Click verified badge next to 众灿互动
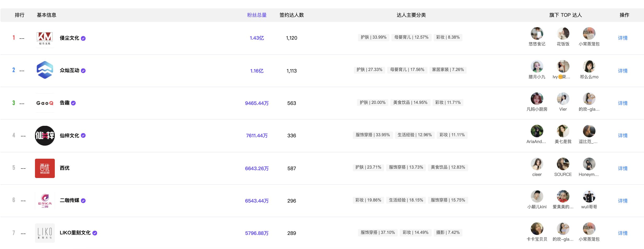This screenshot has width=644, height=249. pyautogui.click(x=83, y=71)
